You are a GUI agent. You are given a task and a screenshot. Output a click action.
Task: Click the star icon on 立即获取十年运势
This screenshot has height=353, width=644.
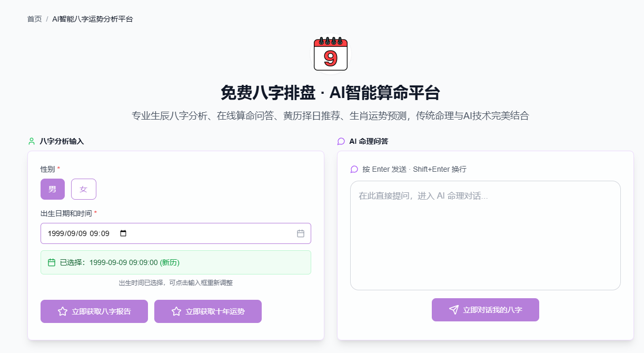click(176, 311)
